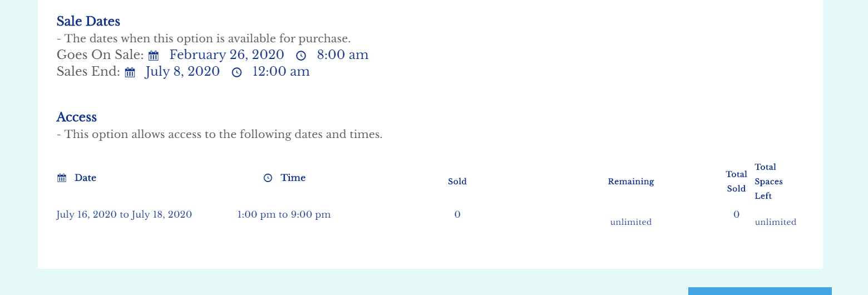868x295 pixels.
Task: Click calendar icon beside Goes On Sale
Action: (x=154, y=56)
